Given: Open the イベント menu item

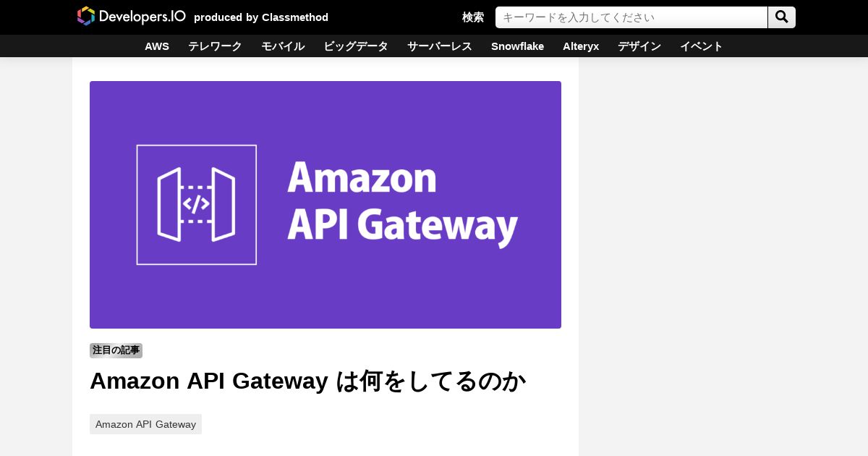Looking at the screenshot, I should point(702,46).
